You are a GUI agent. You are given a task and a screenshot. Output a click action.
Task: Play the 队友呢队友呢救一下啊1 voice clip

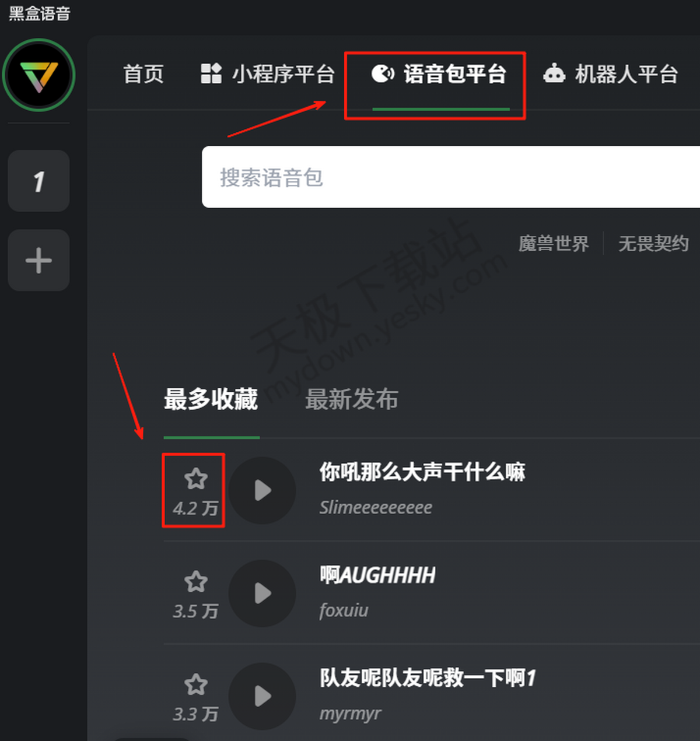[262, 696]
